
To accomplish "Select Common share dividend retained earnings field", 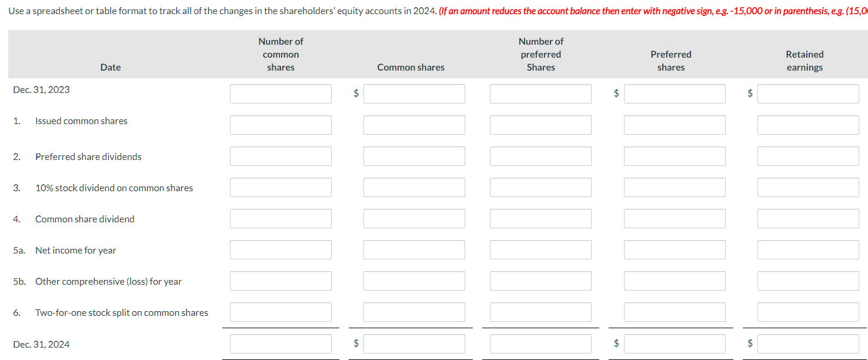I will tap(808, 218).
